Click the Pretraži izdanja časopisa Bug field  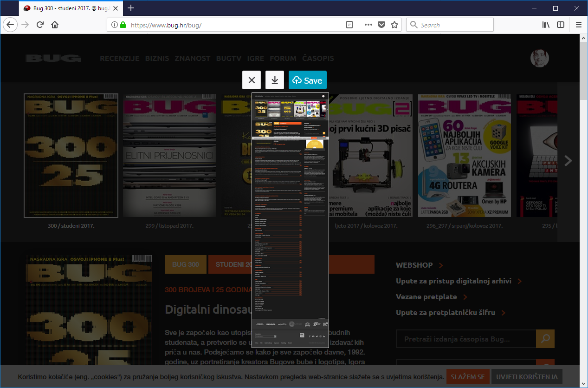(466, 339)
